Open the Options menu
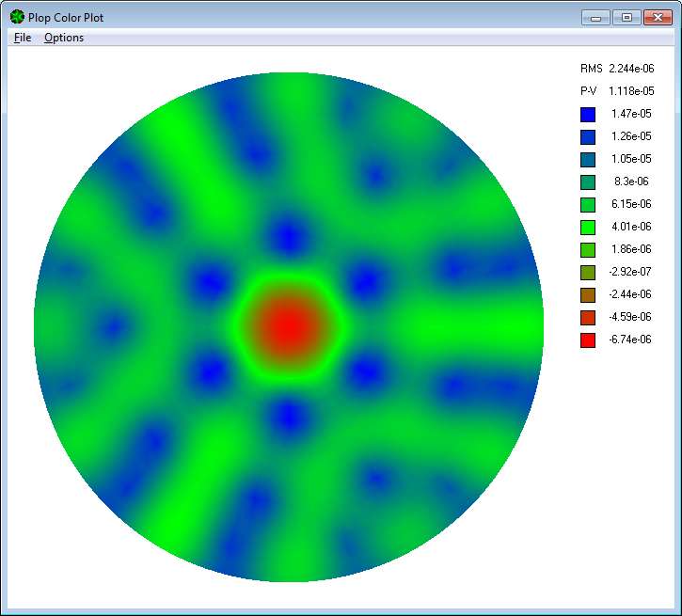This screenshot has height=616, width=682. (64, 38)
